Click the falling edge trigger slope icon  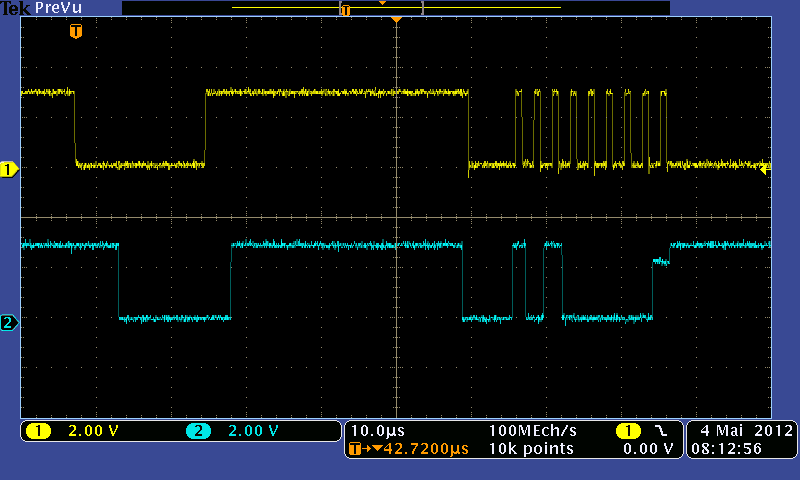[x=661, y=431]
